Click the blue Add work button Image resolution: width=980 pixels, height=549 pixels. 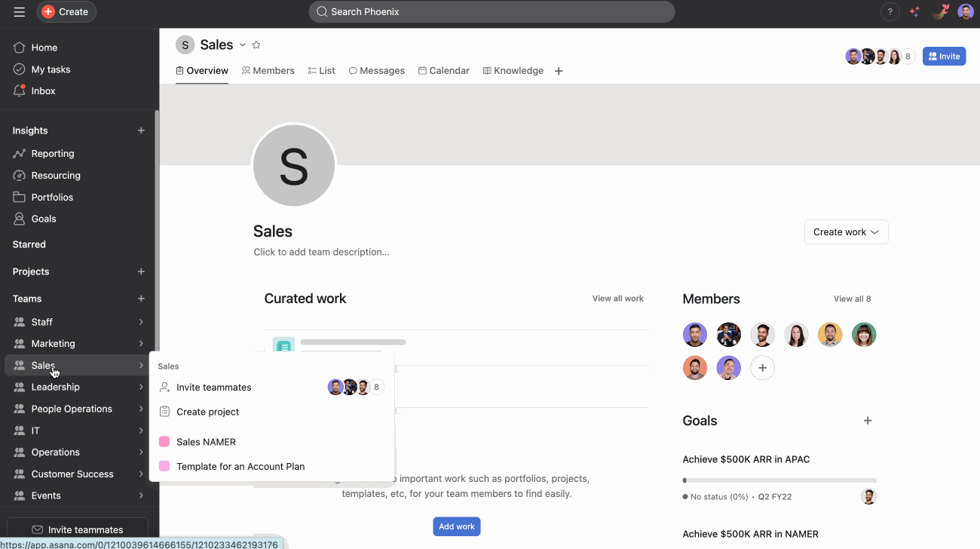[x=456, y=526]
